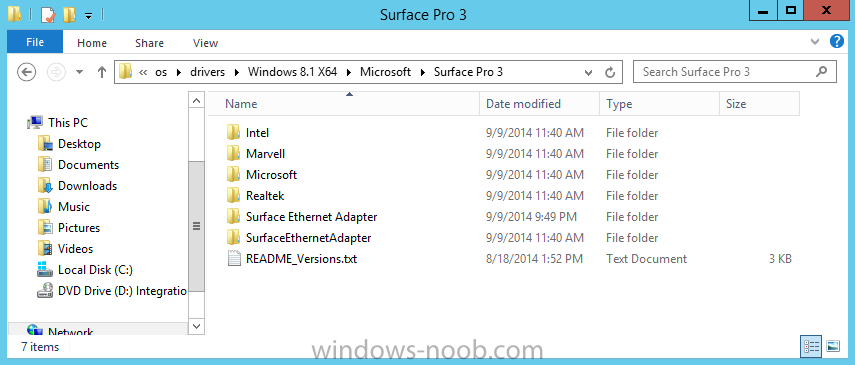
Task: Switch to Details view in status bar
Action: (x=811, y=346)
